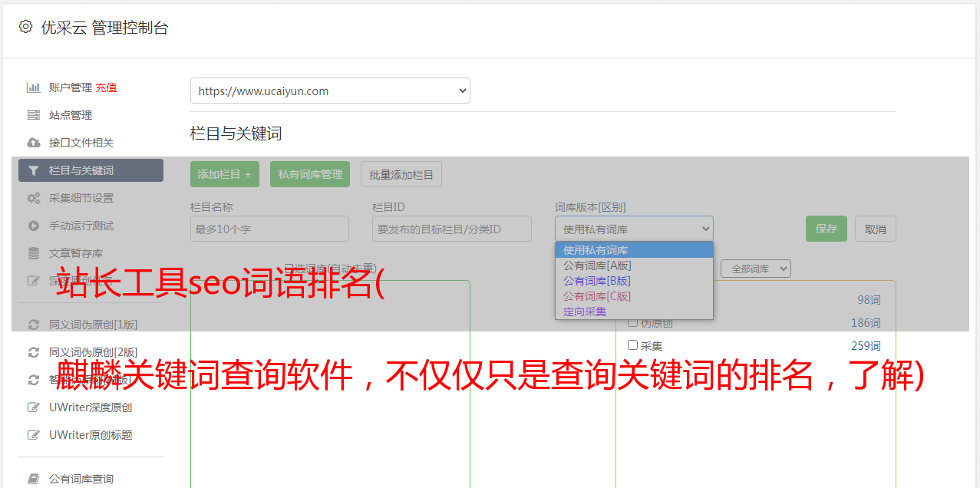Click the red 充值 recharge link

coord(106,87)
